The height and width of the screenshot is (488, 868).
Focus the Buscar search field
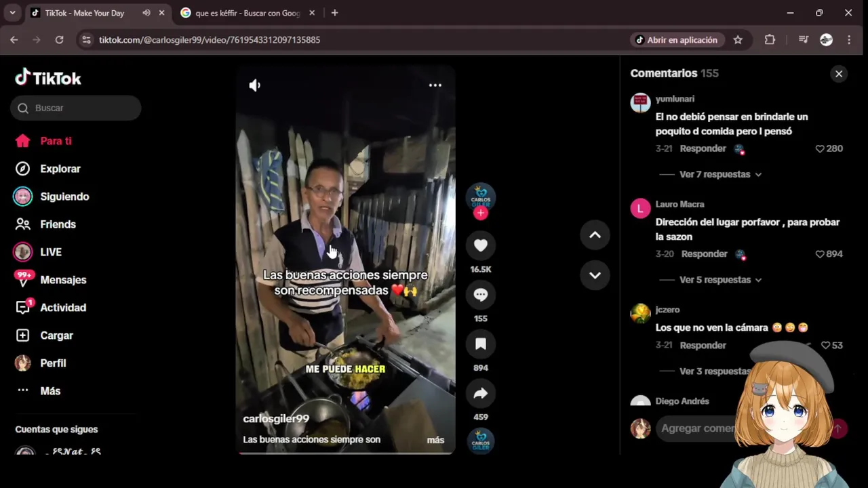pos(75,108)
